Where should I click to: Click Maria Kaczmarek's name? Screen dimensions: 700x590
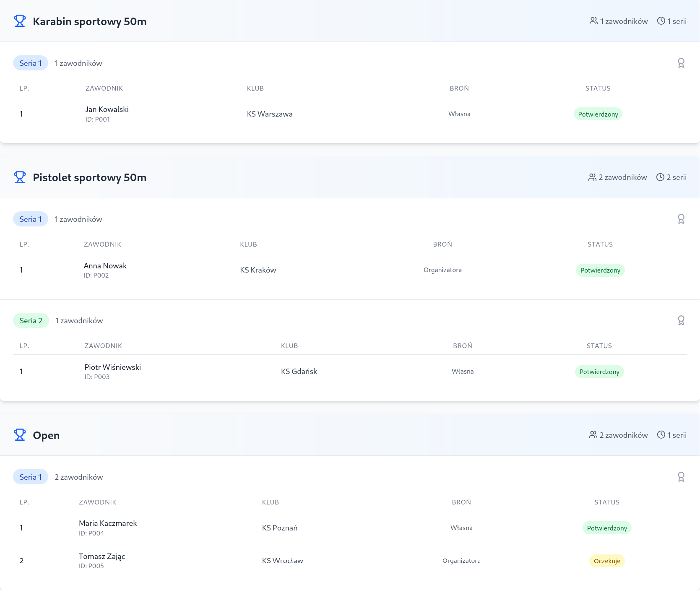tap(108, 523)
